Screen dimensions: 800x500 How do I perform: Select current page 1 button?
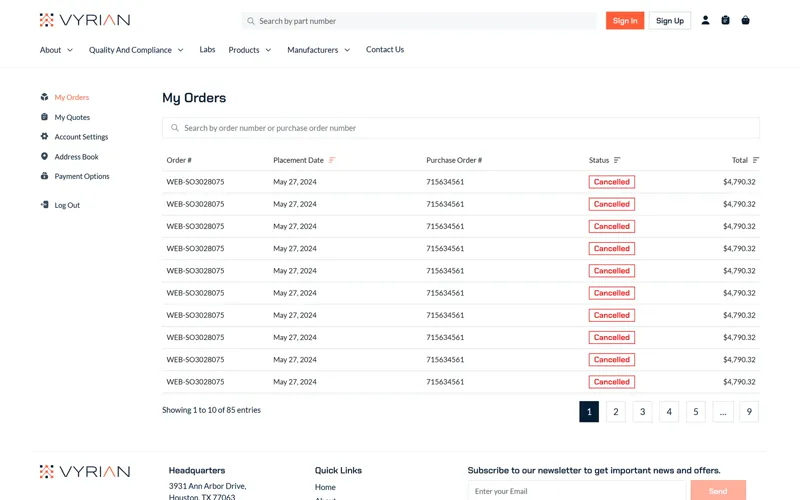click(x=589, y=412)
